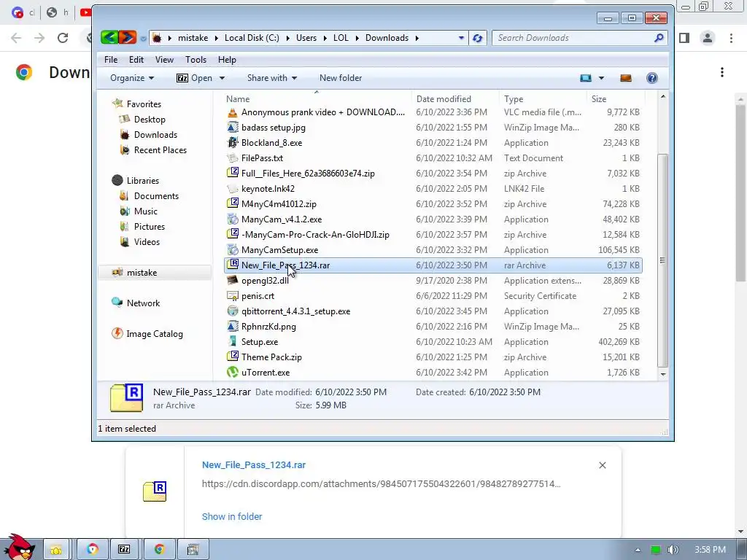Screen dimensions: 747x560
Task: Open the File menu
Action: coord(111,60)
